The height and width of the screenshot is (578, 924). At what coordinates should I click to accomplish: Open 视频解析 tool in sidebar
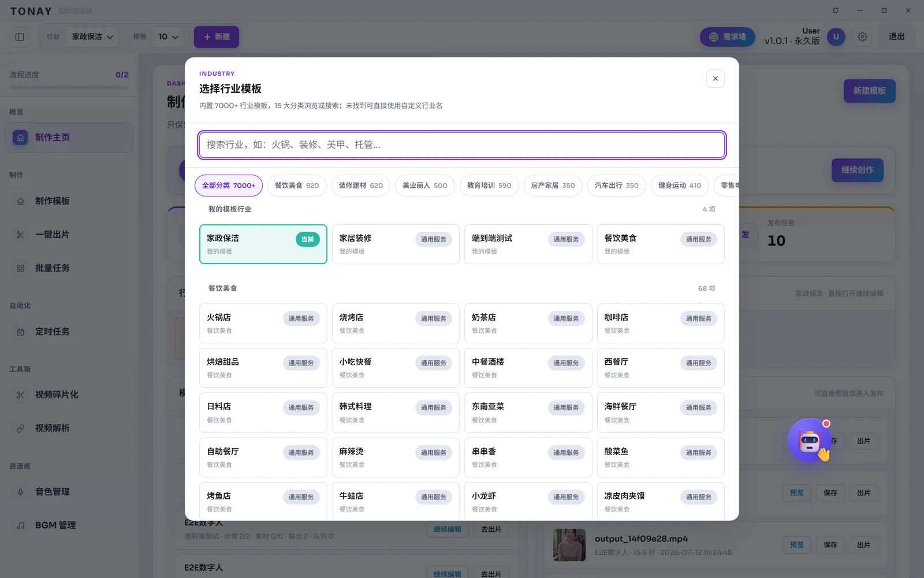click(69, 428)
